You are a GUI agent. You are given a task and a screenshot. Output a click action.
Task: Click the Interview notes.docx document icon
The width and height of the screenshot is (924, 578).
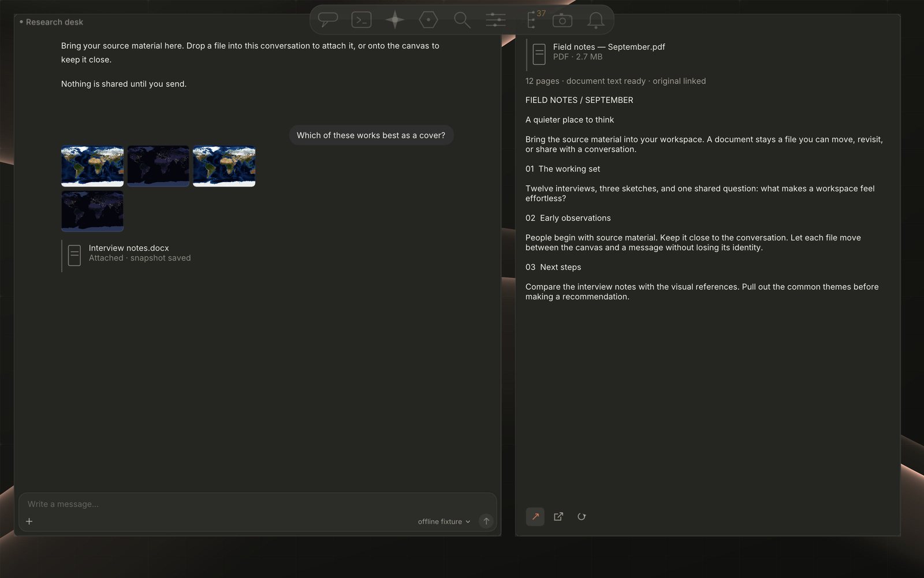[74, 255]
